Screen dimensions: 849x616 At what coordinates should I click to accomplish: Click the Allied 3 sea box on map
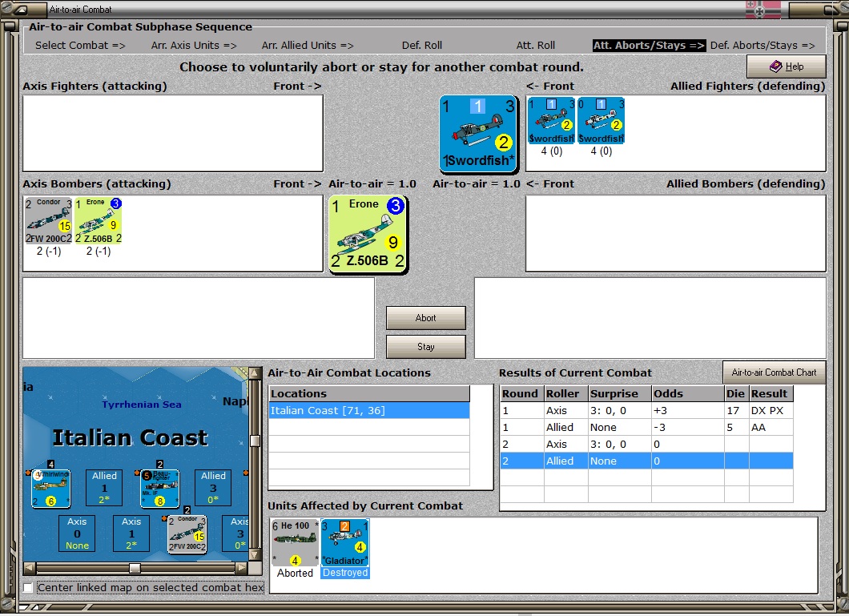pyautogui.click(x=213, y=488)
